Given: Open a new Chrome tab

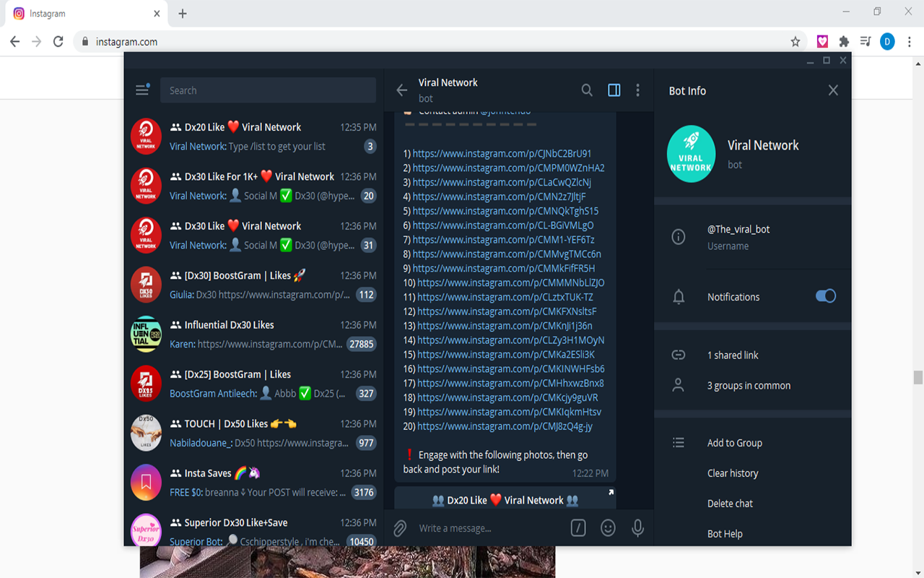Looking at the screenshot, I should click(x=183, y=14).
